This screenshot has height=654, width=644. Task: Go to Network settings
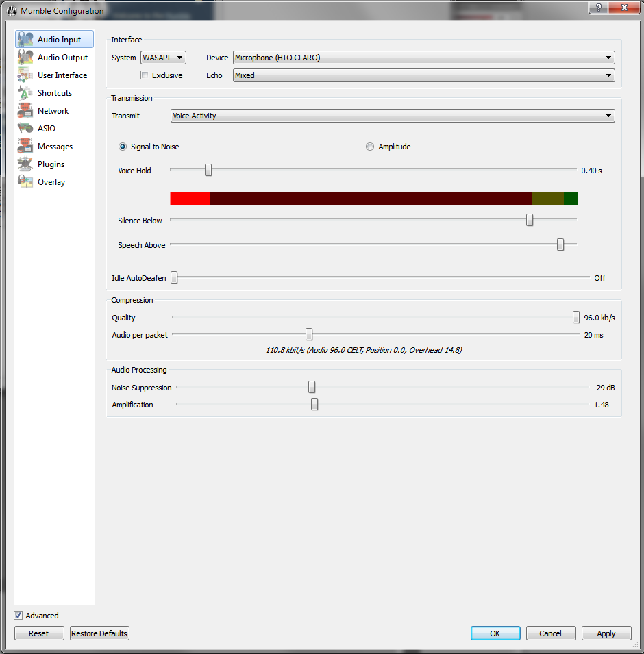tap(53, 110)
